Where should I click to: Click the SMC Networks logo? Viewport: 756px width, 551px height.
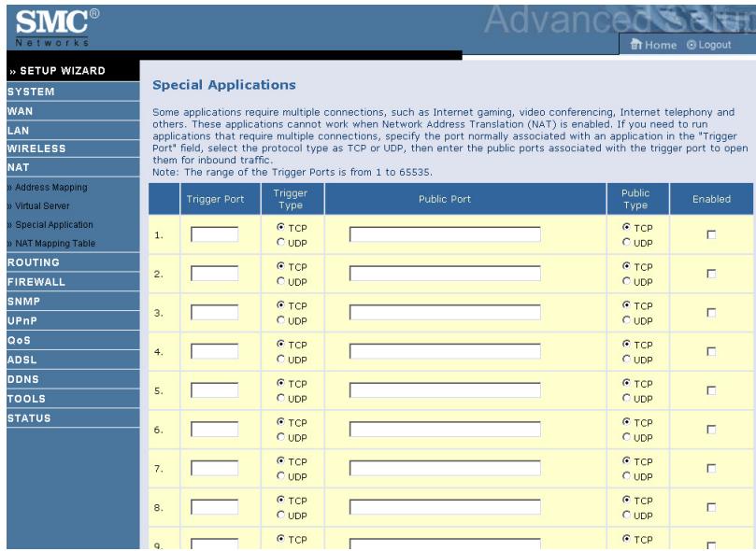coord(57,27)
